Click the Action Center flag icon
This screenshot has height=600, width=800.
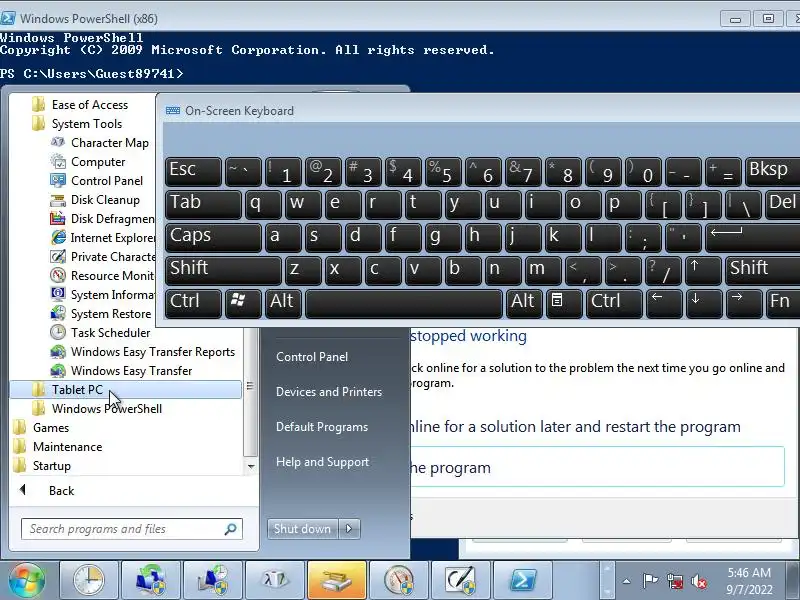coord(650,581)
